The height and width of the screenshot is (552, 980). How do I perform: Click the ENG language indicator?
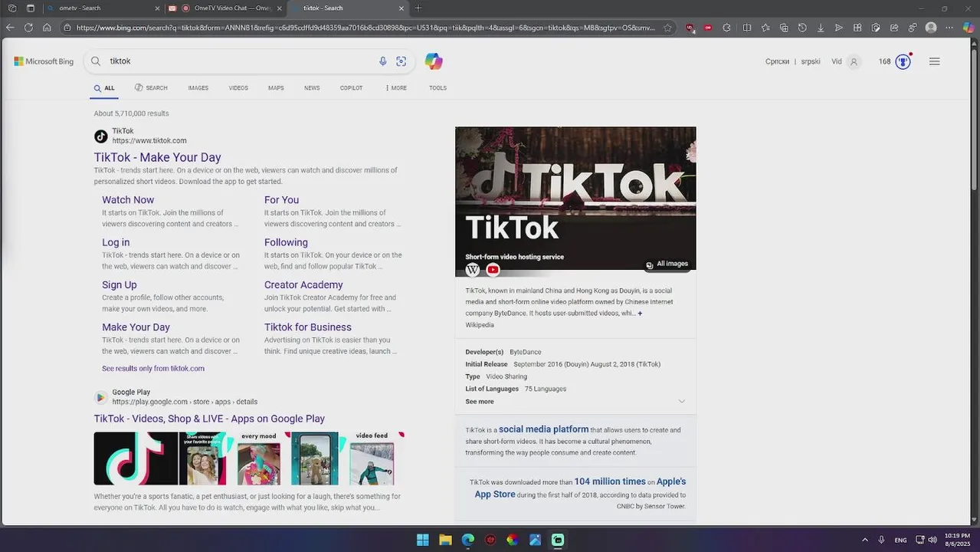tap(901, 540)
